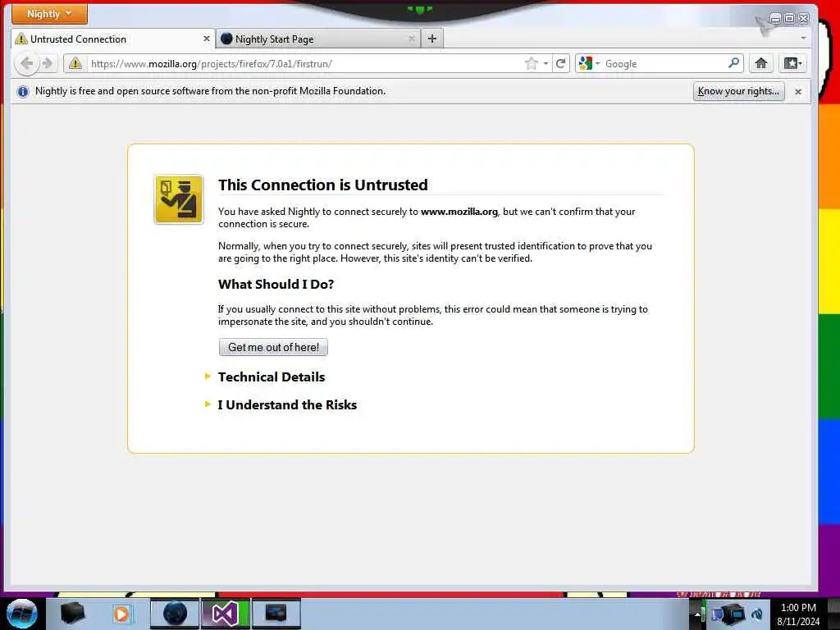Expand the Technical Details section
Viewport: 840px width, 630px height.
271,377
